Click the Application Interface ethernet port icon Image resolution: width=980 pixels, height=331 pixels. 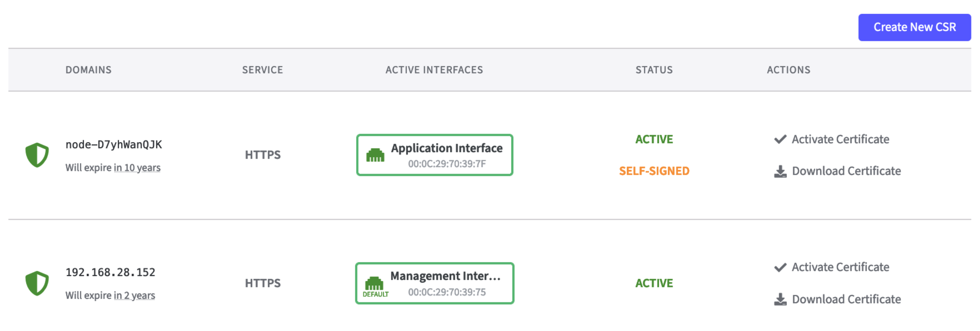(x=375, y=155)
